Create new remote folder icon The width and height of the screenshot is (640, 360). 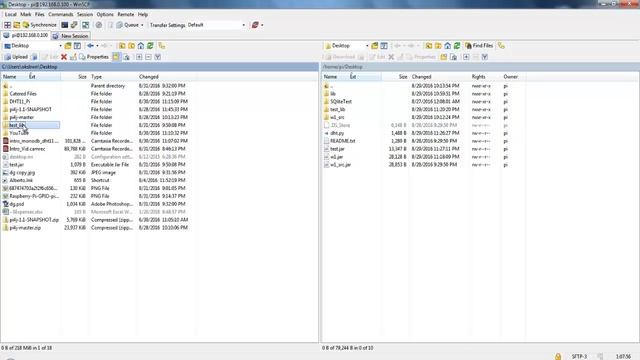pyautogui.click(x=444, y=57)
